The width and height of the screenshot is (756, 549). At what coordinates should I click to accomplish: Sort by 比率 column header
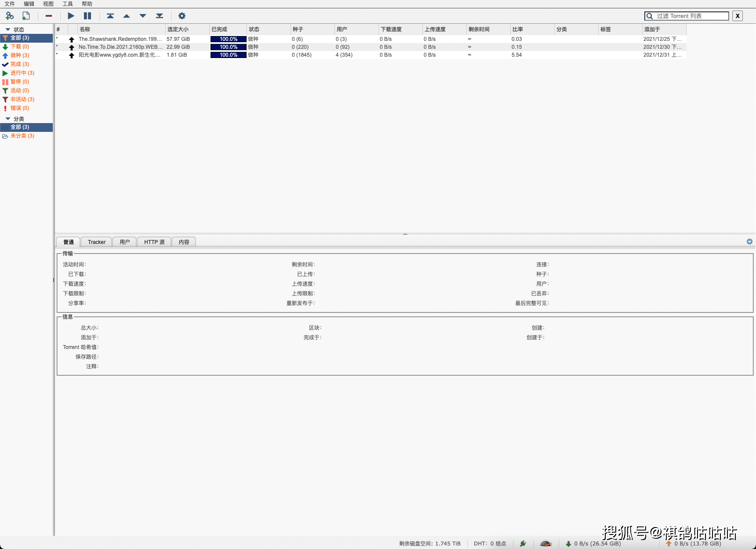click(532, 29)
